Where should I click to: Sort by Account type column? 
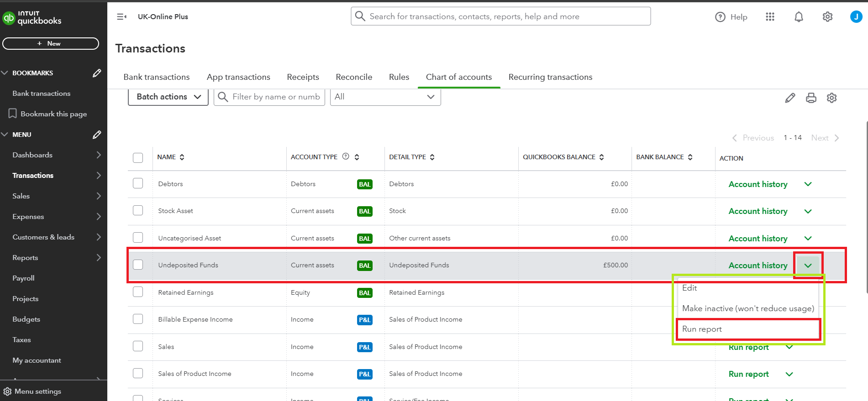pos(357,157)
